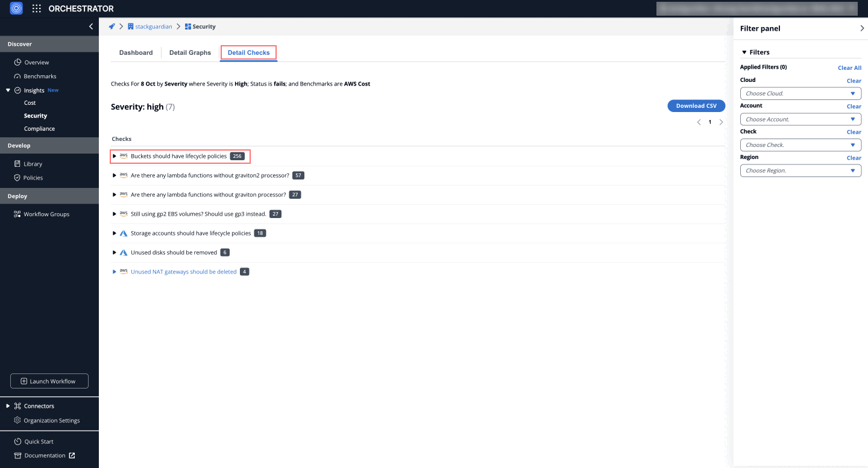Click the Launch Workflow button

49,381
